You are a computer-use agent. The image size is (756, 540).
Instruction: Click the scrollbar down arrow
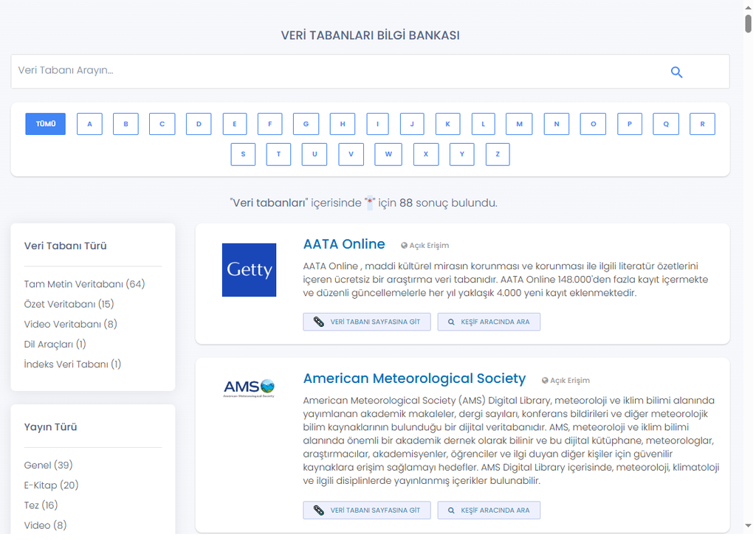[749, 525]
